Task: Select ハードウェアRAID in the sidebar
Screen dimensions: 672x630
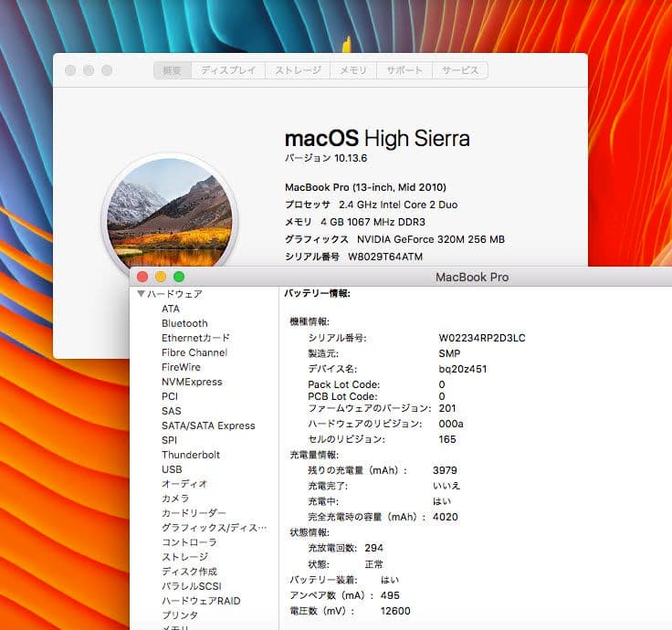Action: point(201,601)
